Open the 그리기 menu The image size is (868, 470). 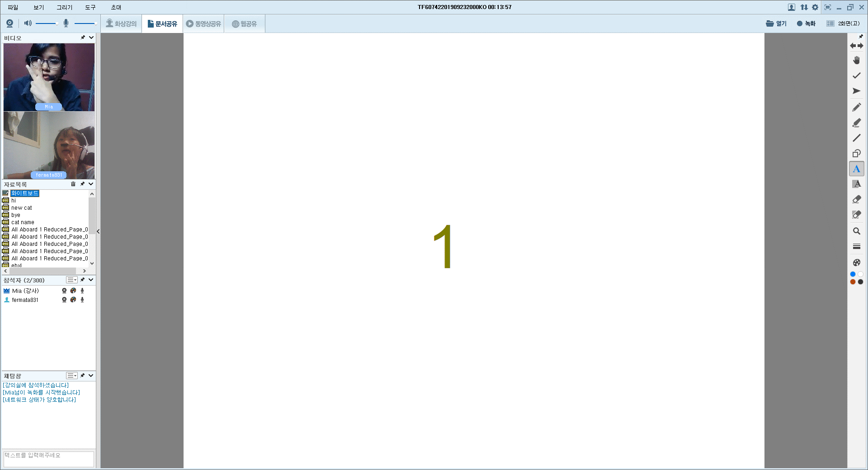[64, 7]
